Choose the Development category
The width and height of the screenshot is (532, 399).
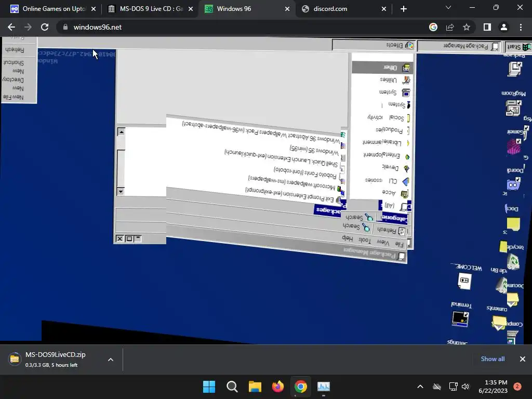[x=395, y=168]
